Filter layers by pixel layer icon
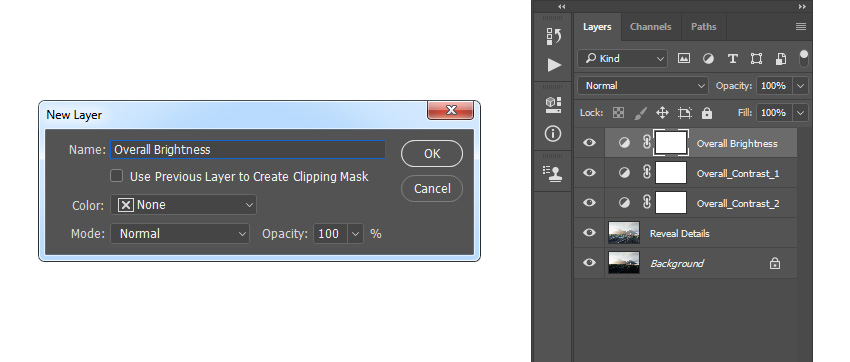The image size is (850, 362). 684,59
